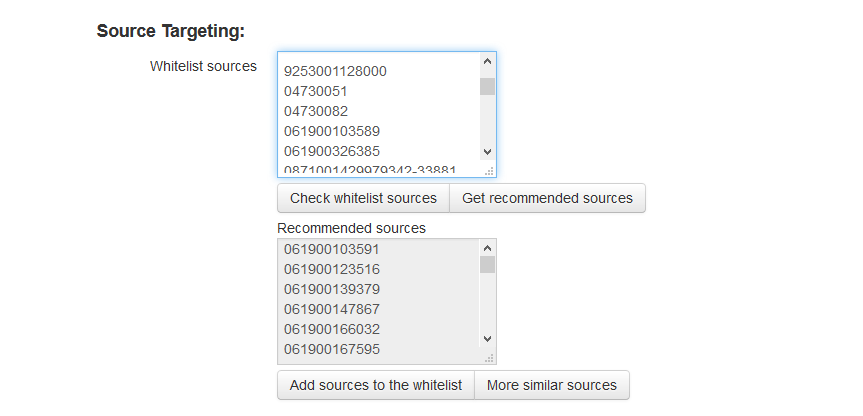The height and width of the screenshot is (416, 863).
Task: Select recommended source 061900167595
Action: [x=332, y=349]
